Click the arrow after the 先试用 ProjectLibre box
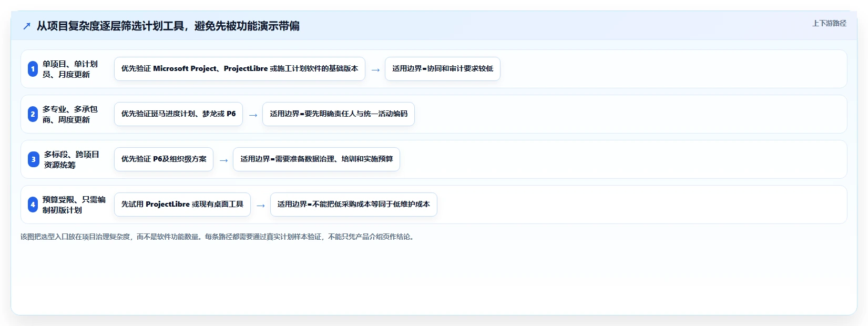Viewport: 868px width, 326px height. coord(261,206)
